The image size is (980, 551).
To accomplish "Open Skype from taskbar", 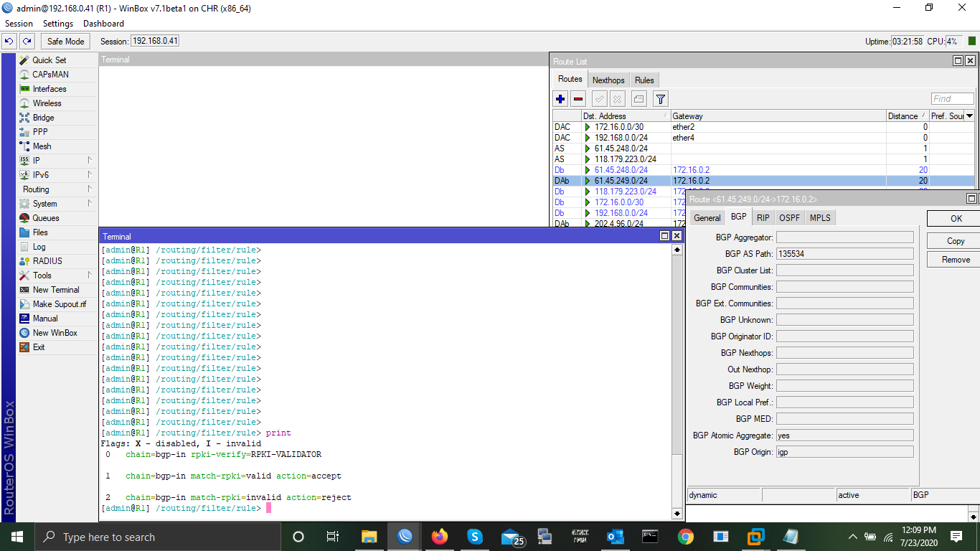I will (x=474, y=537).
